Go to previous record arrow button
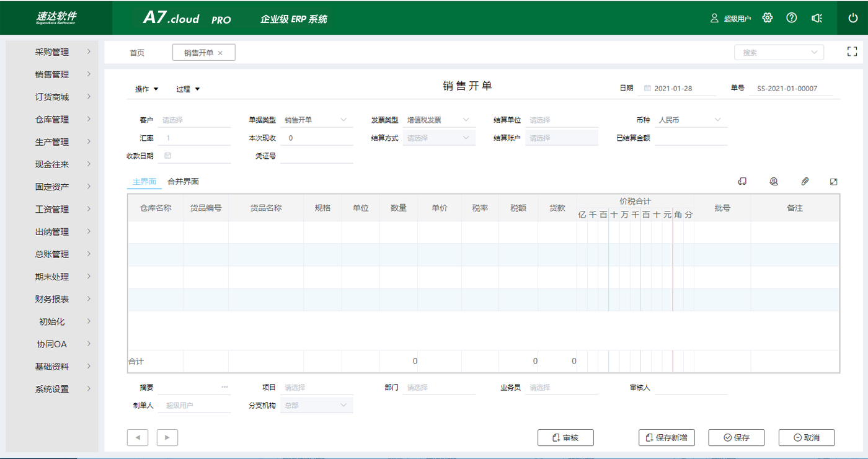Screen dimensions: 868x459 (x=138, y=437)
